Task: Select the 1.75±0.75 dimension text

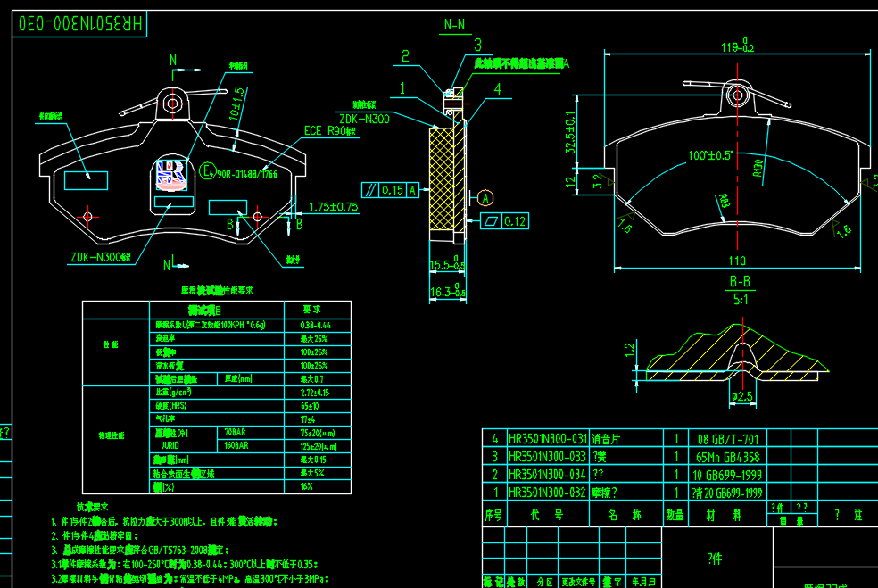Action: [x=333, y=206]
